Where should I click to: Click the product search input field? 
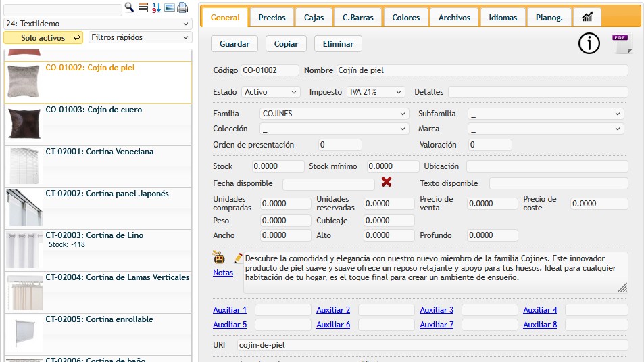(x=62, y=9)
